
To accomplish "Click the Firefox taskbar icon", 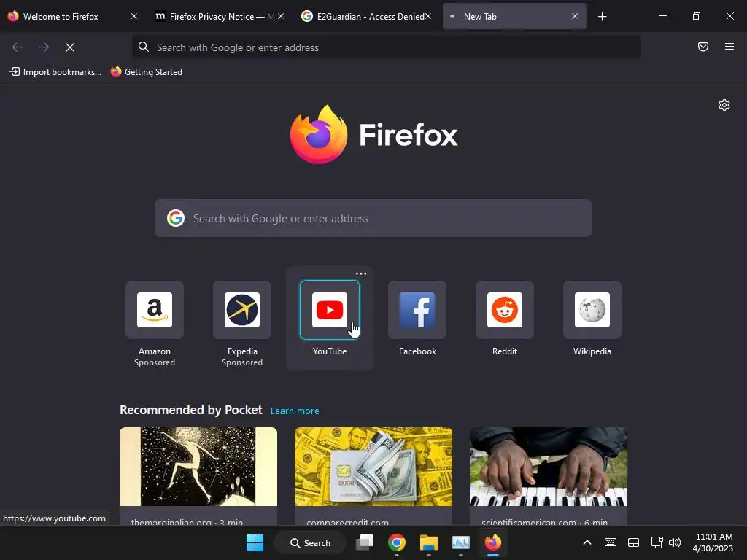I will pos(492,542).
